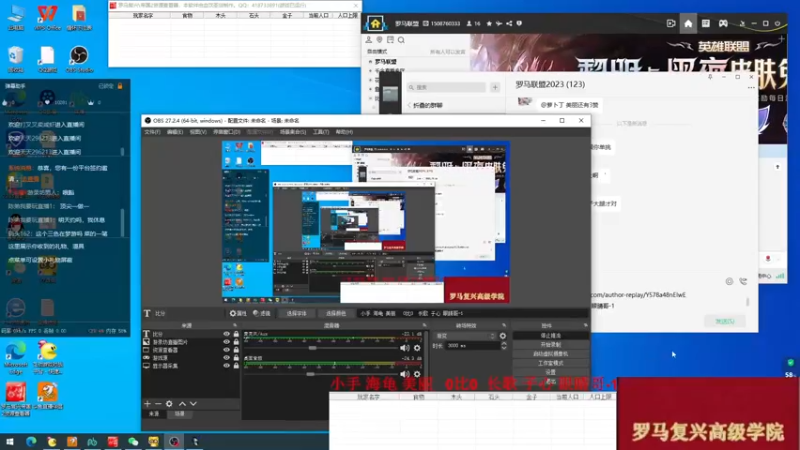
Task: Click 启动虚拟摄像机 button
Action: [x=551, y=354]
